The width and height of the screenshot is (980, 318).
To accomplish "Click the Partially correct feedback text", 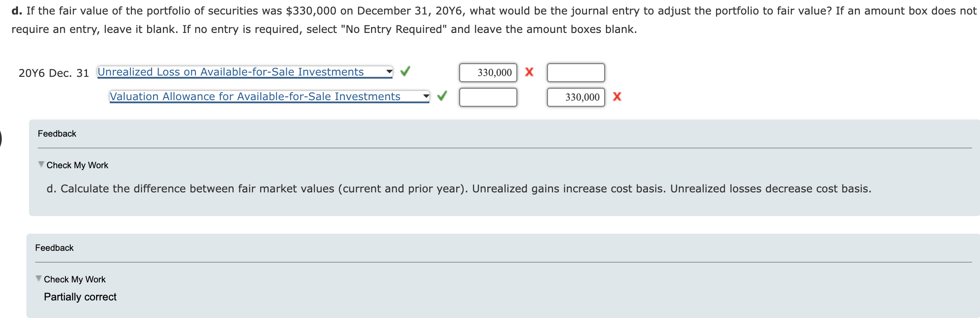I will point(80,297).
